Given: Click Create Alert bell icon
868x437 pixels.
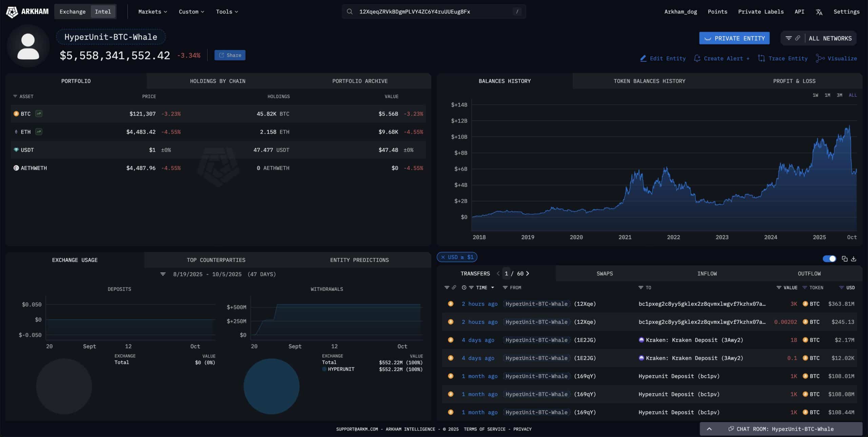Looking at the screenshot, I should [697, 58].
